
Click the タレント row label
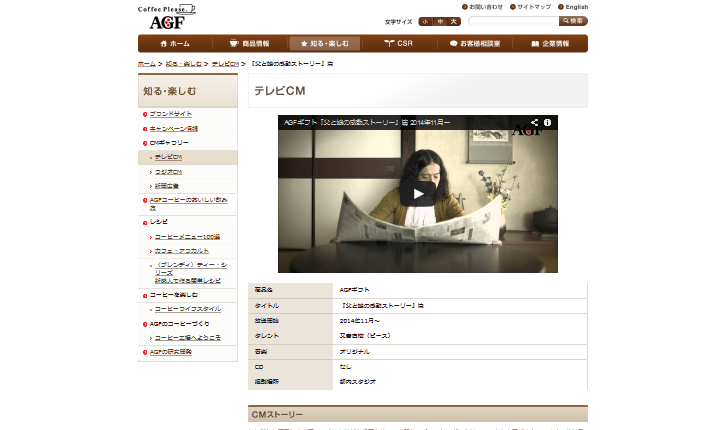point(267,336)
